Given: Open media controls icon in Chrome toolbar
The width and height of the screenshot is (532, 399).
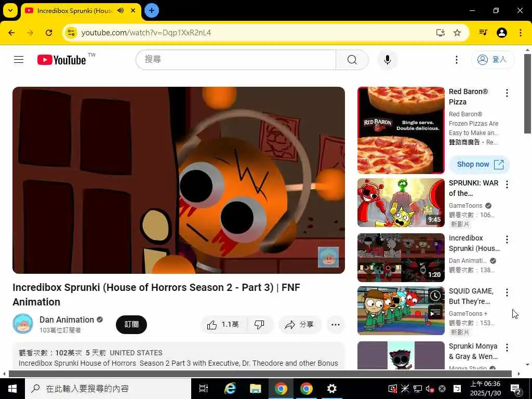Looking at the screenshot, I should [483, 33].
